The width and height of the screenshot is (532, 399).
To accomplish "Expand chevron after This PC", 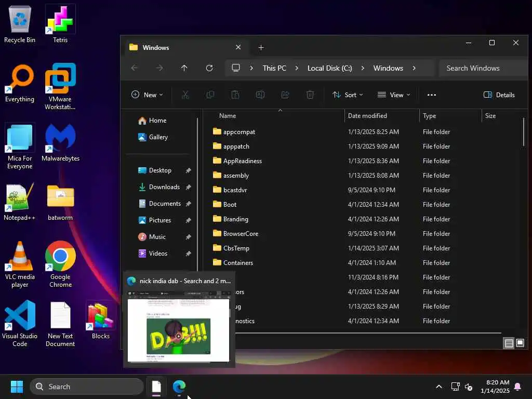I will tap(297, 68).
